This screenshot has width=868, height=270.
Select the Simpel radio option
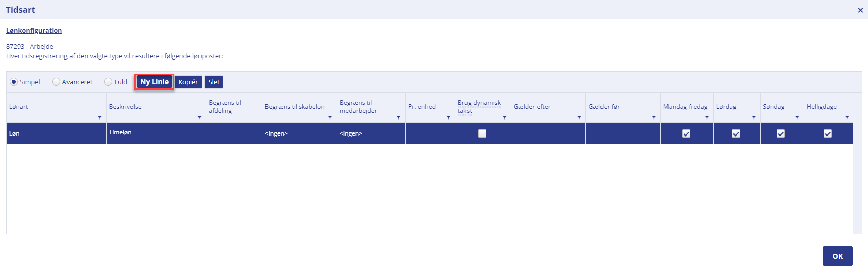tap(14, 82)
